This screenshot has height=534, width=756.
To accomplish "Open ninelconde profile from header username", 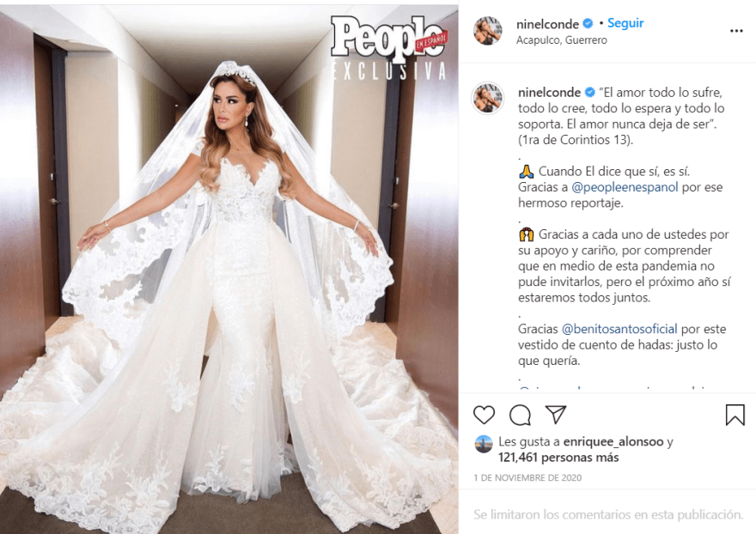I will 547,24.
